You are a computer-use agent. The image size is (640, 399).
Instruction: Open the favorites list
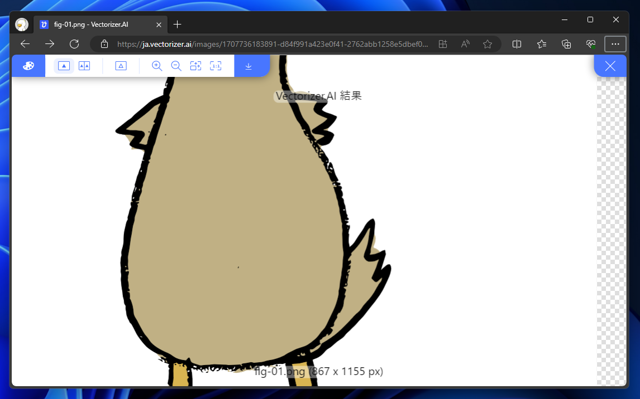pyautogui.click(x=542, y=44)
